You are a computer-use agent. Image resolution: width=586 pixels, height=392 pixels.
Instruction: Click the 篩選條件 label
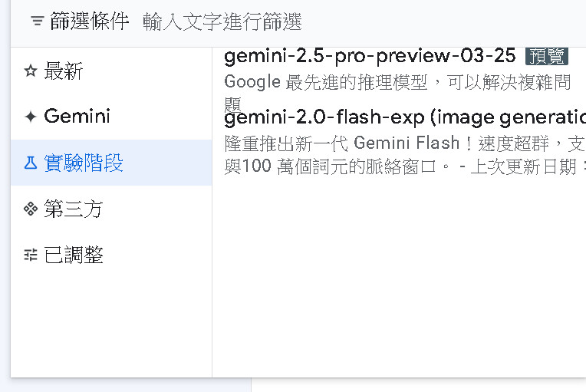89,21
